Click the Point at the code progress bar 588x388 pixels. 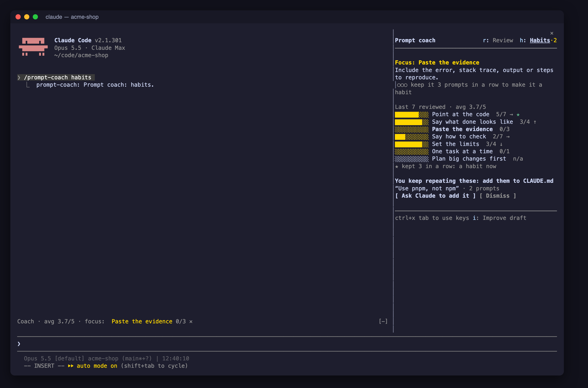(412, 115)
